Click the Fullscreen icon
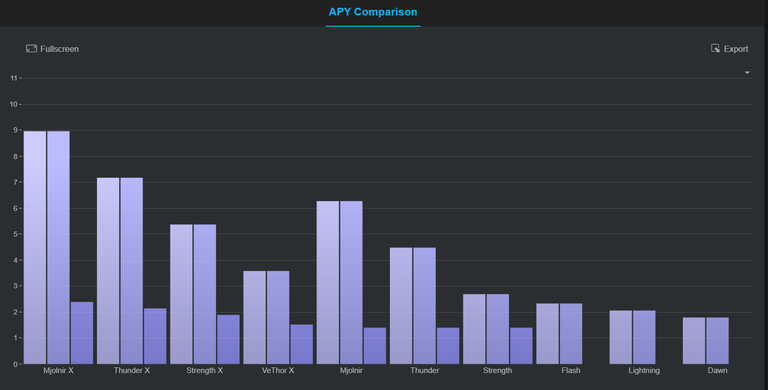 pyautogui.click(x=31, y=49)
